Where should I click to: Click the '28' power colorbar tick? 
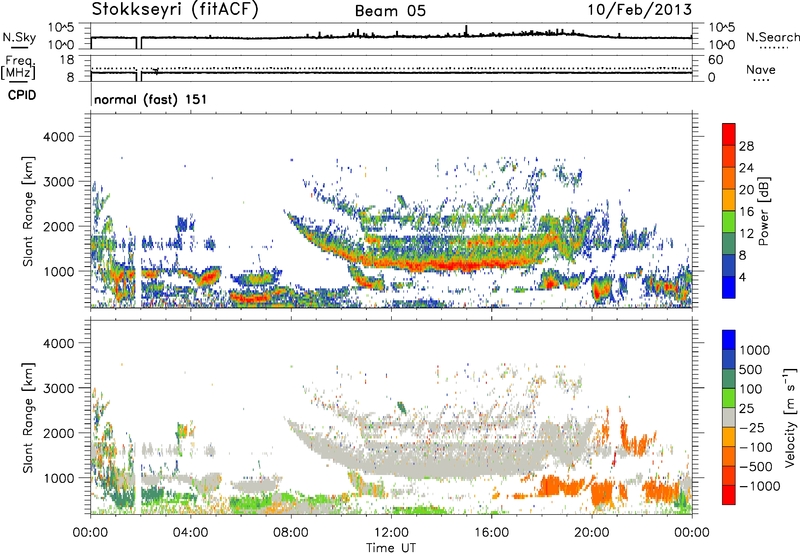pyautogui.click(x=746, y=146)
